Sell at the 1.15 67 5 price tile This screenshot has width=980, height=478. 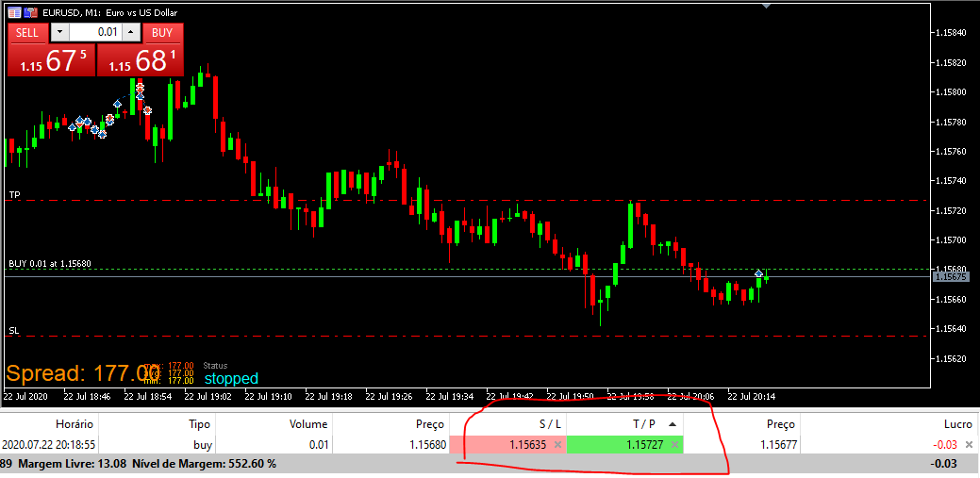[51, 60]
